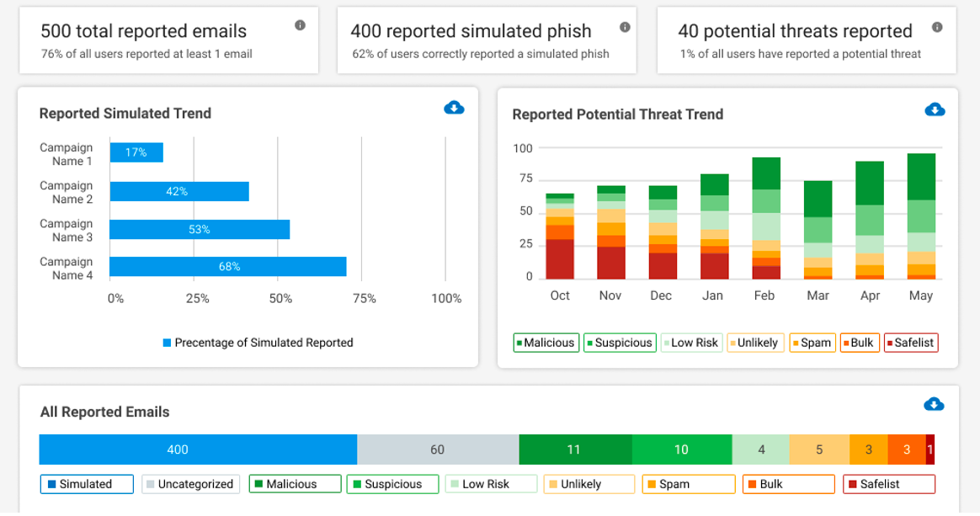Click '76% of all users reported' subtitle

[146, 55]
